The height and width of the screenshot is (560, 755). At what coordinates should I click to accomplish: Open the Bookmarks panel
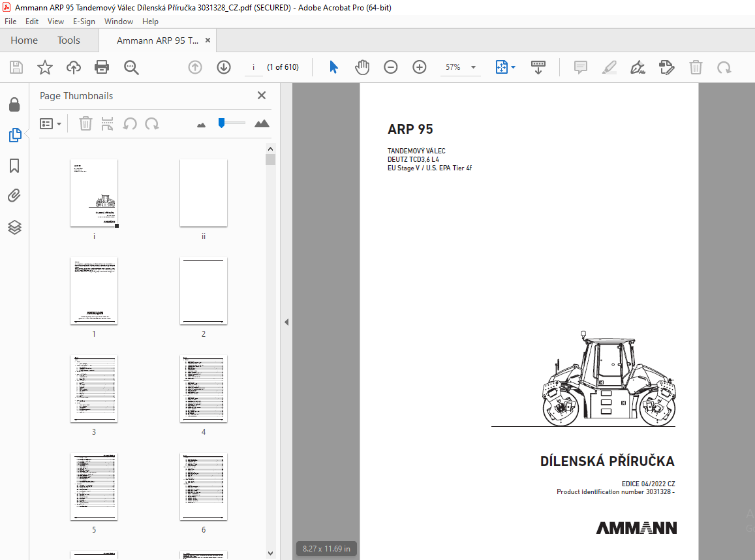(14, 166)
